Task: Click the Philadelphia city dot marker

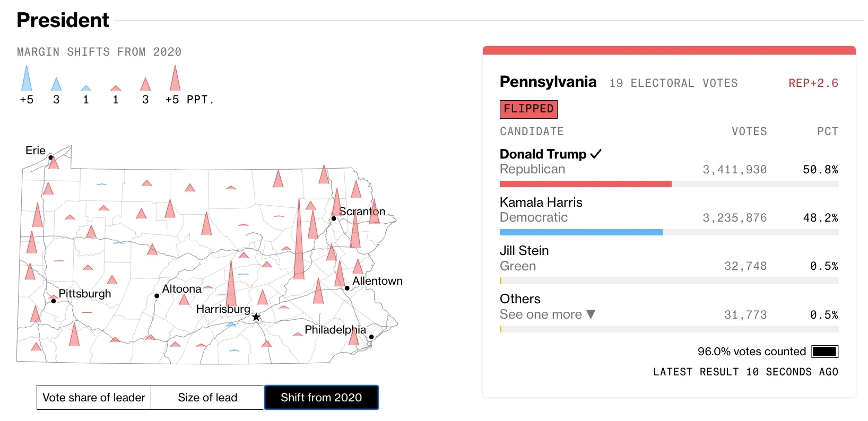Action: [371, 337]
